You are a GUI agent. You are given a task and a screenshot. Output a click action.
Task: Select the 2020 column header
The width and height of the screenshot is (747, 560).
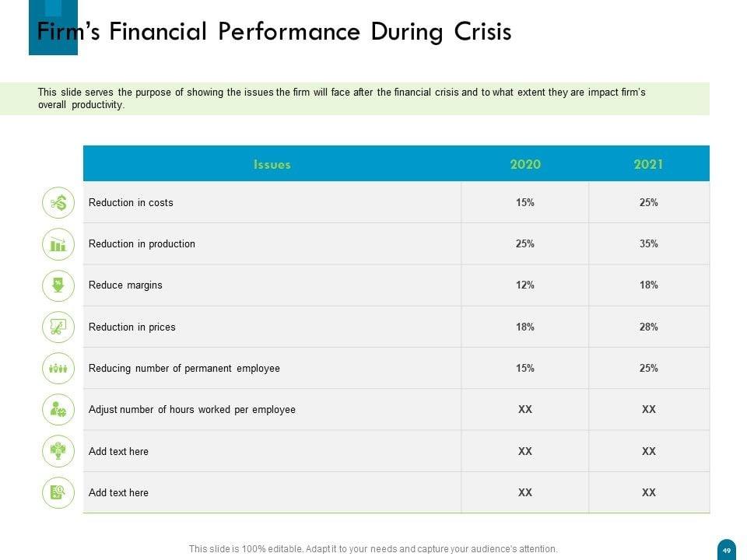[525, 164]
